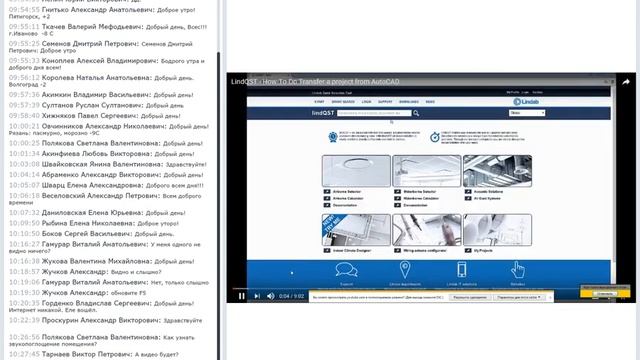640x360 pixels.
Task: Click the Lindab logo in the video page
Action: pyautogui.click(x=526, y=102)
